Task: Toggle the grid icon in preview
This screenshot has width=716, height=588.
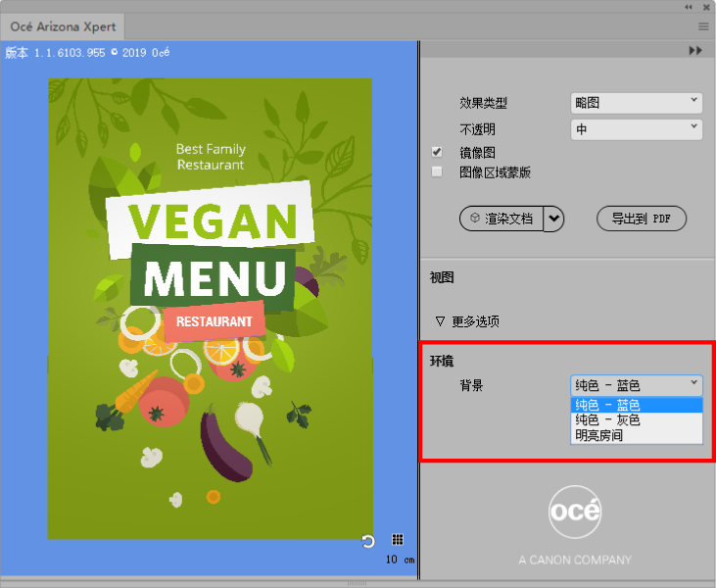Action: coord(398,540)
